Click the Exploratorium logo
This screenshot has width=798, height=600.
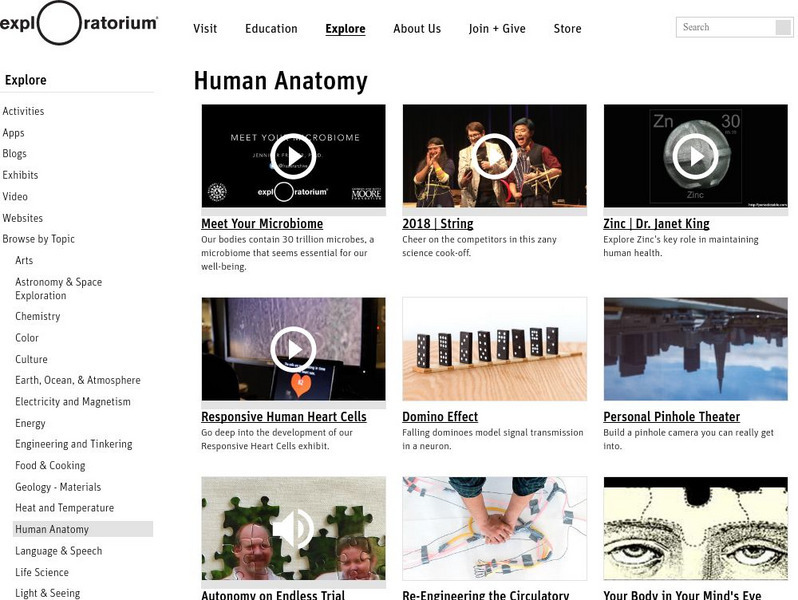click(x=79, y=23)
